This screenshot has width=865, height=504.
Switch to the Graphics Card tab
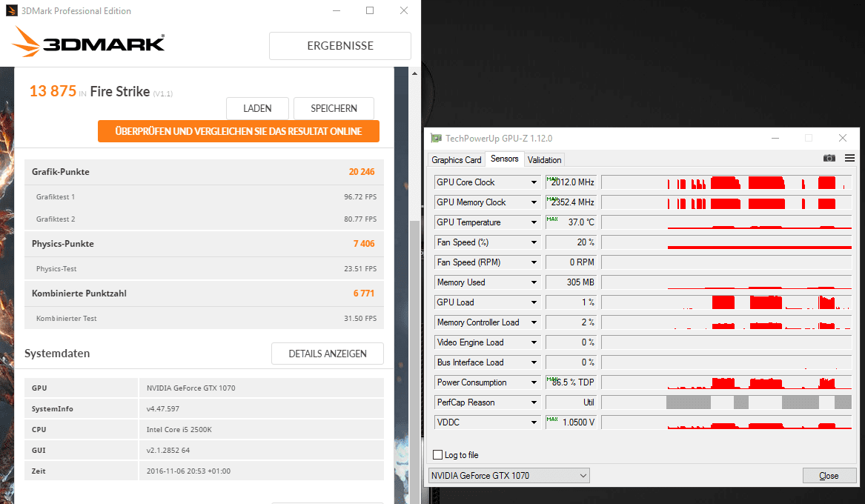(457, 160)
